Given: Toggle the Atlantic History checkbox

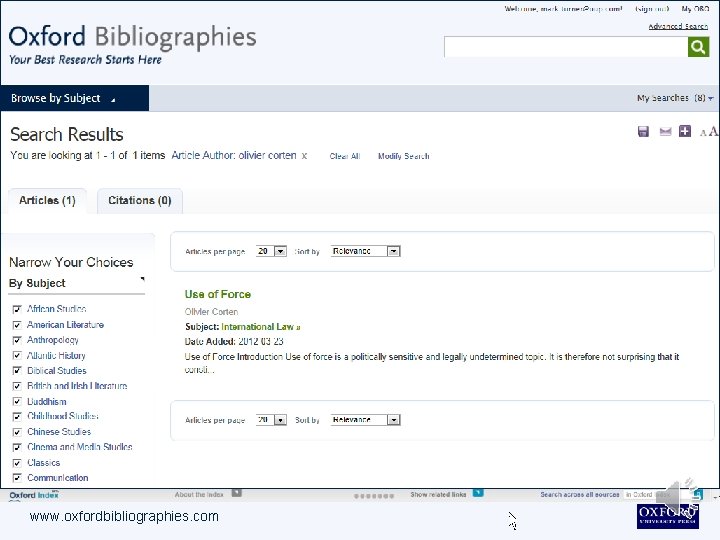Looking at the screenshot, I should point(17,356).
